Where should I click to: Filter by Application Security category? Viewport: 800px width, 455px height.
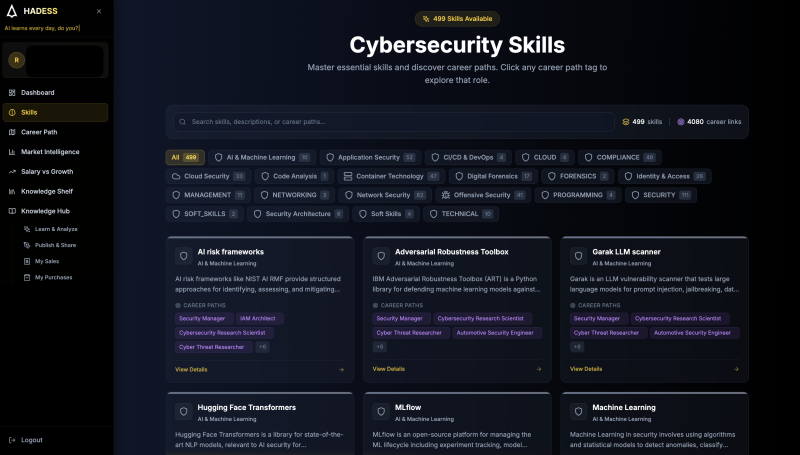370,158
